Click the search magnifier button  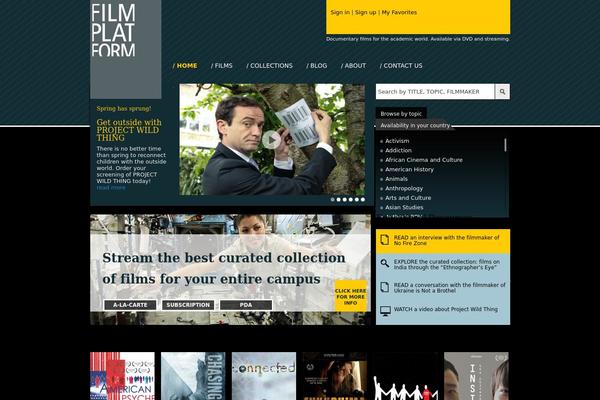coord(502,91)
